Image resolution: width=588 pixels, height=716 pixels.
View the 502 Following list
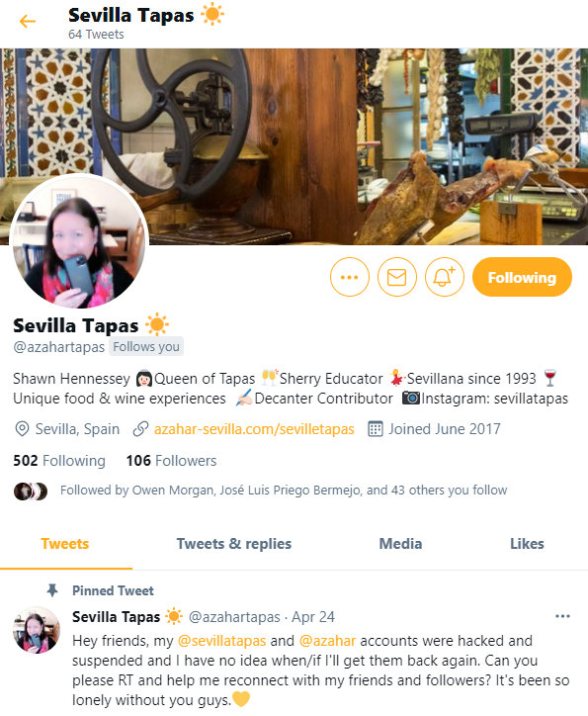(59, 460)
